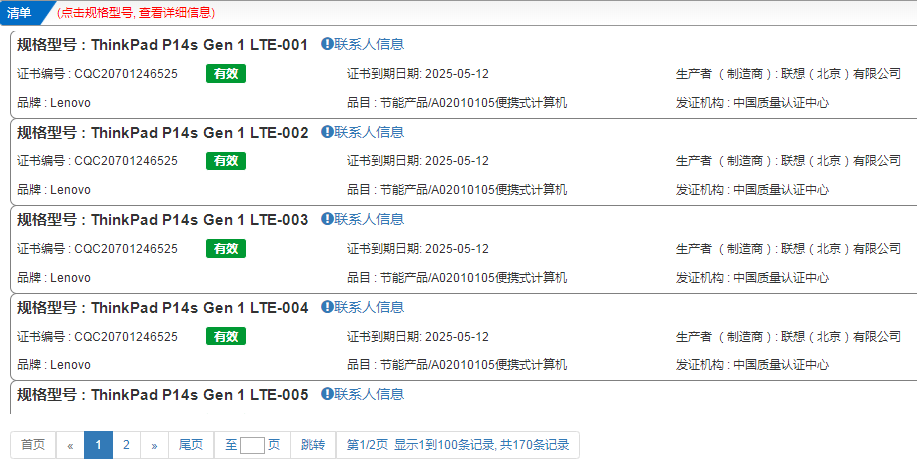Go to page 2 in pagination
The image size is (917, 471).
point(126,445)
